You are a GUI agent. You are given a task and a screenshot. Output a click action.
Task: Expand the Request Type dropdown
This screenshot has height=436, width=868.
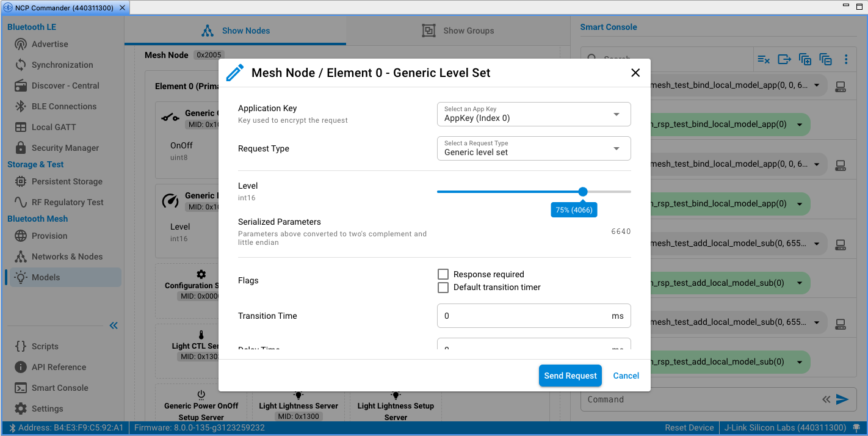click(x=533, y=148)
